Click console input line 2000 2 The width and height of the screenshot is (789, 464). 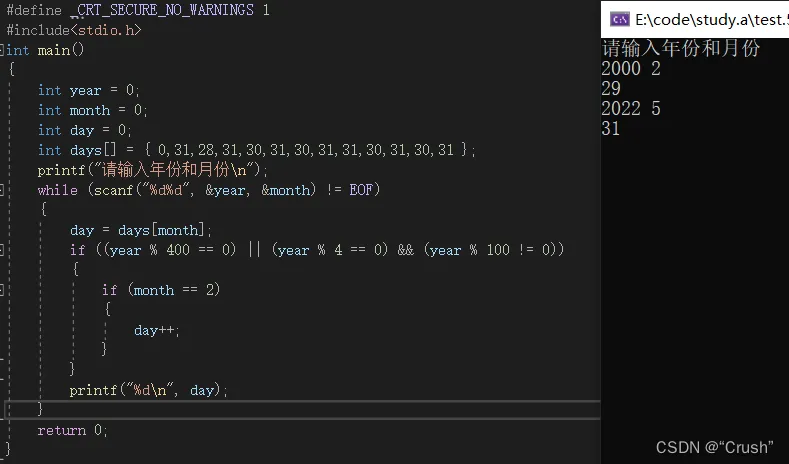pos(631,68)
